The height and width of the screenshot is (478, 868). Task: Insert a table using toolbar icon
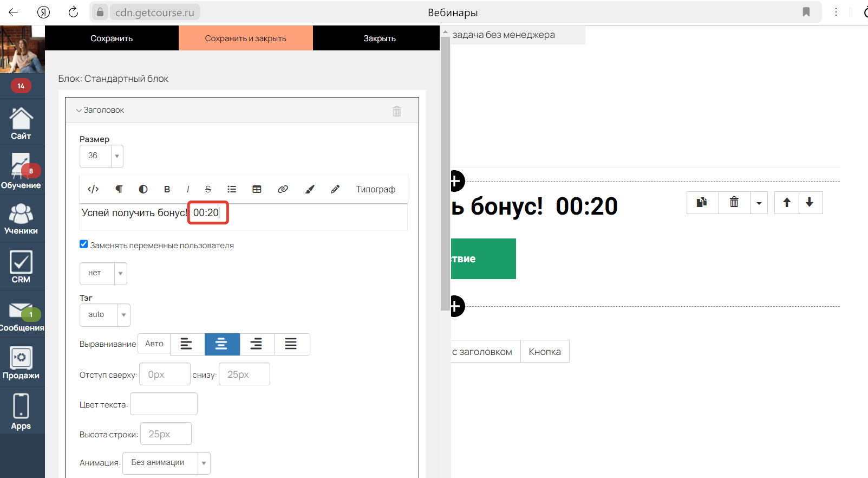pos(257,189)
